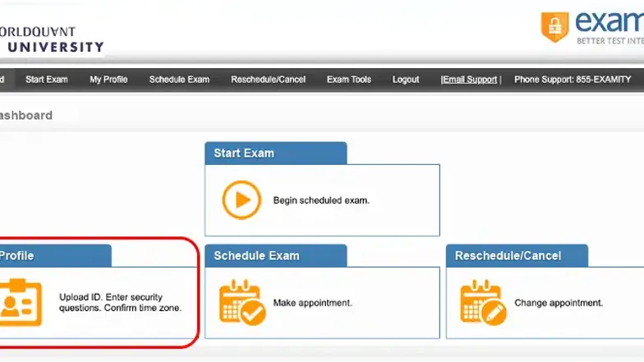Select Reschedule/Cancel in the navigation bar
The image size is (644, 362).
pyautogui.click(x=268, y=80)
